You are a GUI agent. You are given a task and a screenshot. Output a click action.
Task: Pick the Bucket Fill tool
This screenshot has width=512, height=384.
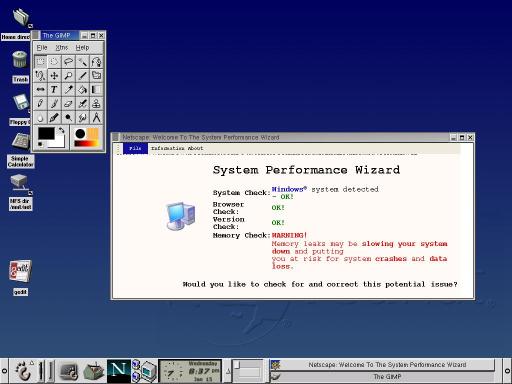[x=82, y=90]
